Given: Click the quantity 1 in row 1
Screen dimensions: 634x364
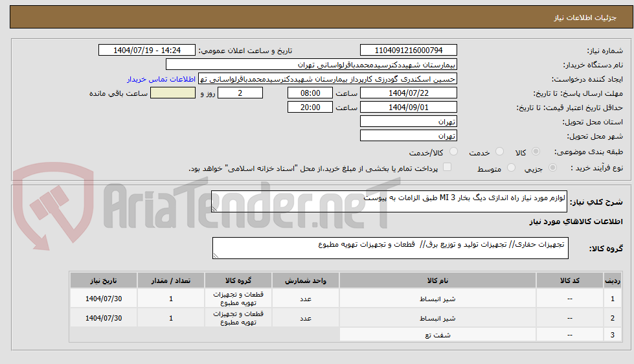Looking at the screenshot, I should coord(171,299).
